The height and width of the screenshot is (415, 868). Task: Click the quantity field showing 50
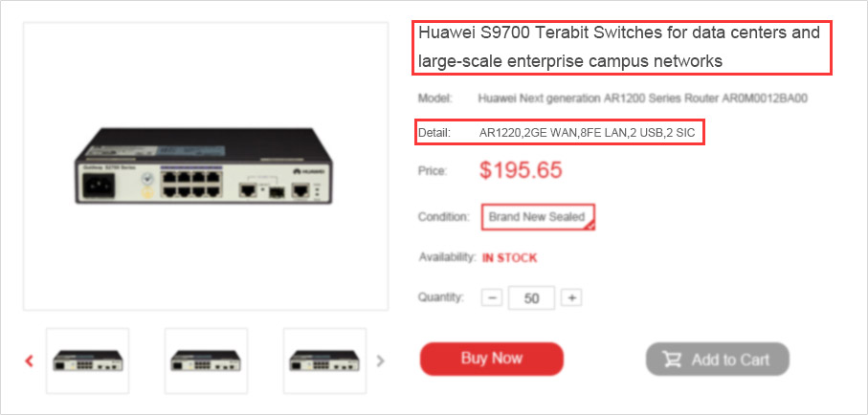click(x=531, y=298)
